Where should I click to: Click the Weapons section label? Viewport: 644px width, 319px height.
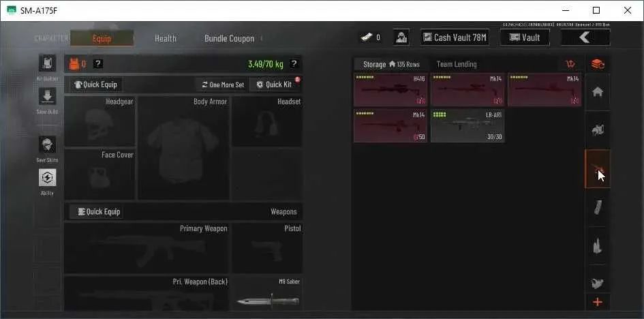283,212
